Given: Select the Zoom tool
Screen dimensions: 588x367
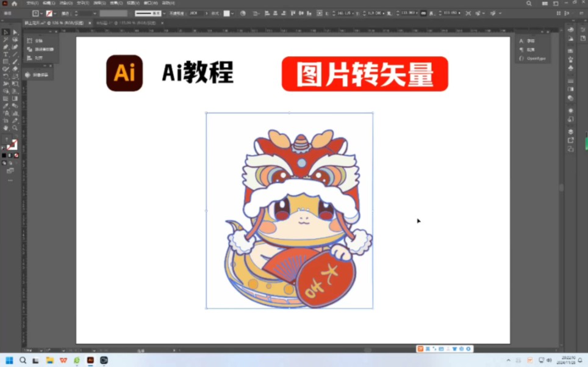Looking at the screenshot, I should tap(15, 128).
